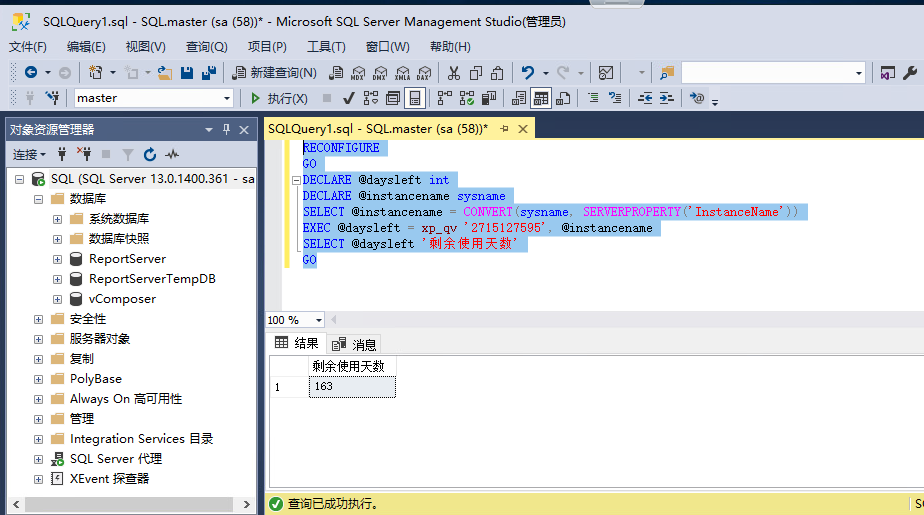
Task: Click the database engine query icon
Action: (x=336, y=73)
